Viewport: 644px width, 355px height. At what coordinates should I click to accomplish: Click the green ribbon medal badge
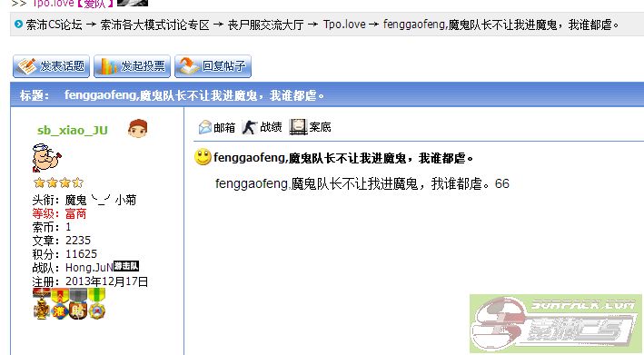point(96,303)
